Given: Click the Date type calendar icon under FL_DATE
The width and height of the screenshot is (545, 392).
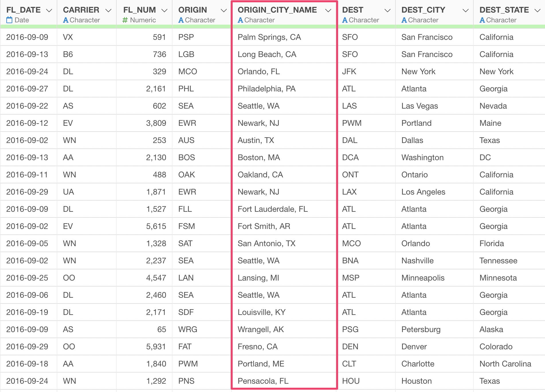Looking at the screenshot, I should 9,20.
